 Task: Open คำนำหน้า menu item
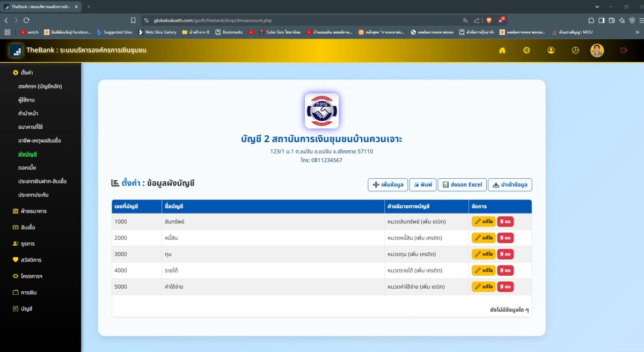click(x=28, y=113)
